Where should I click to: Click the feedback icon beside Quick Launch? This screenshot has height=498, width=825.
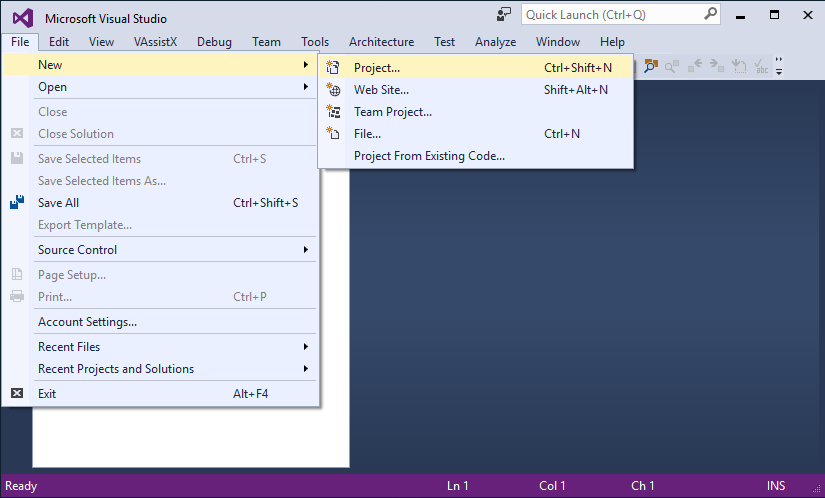click(505, 15)
